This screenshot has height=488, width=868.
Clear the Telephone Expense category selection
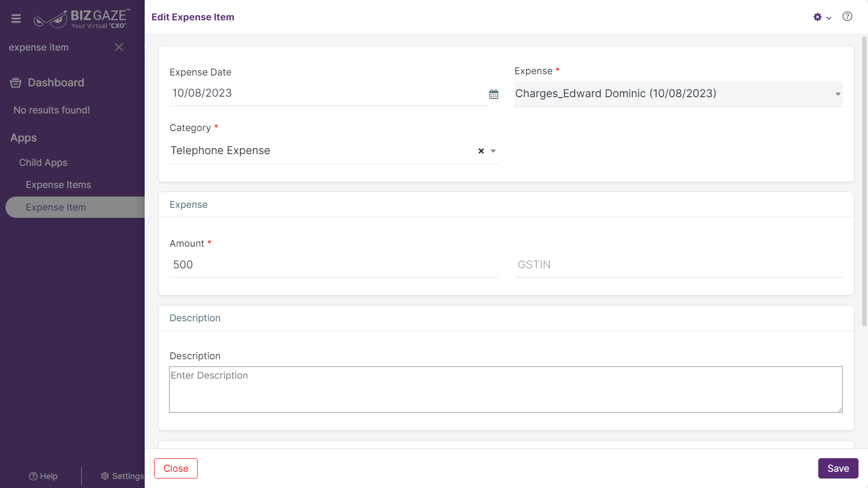pos(481,151)
